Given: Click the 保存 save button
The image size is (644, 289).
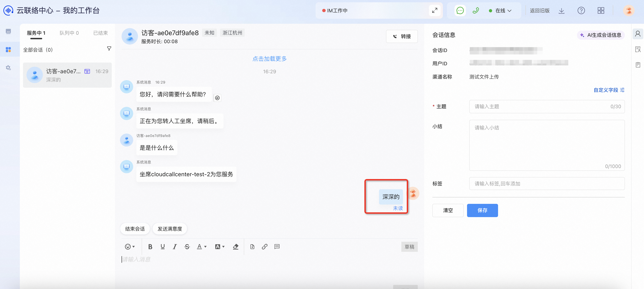Looking at the screenshot, I should click(482, 210).
